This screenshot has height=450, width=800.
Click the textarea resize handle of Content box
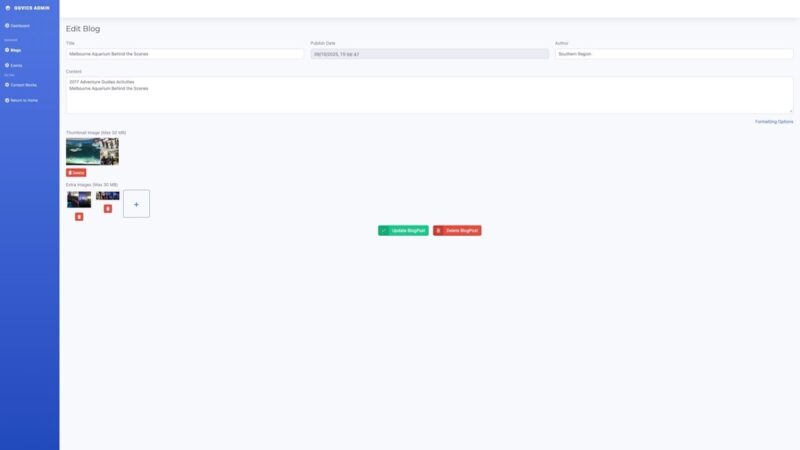pos(791,111)
